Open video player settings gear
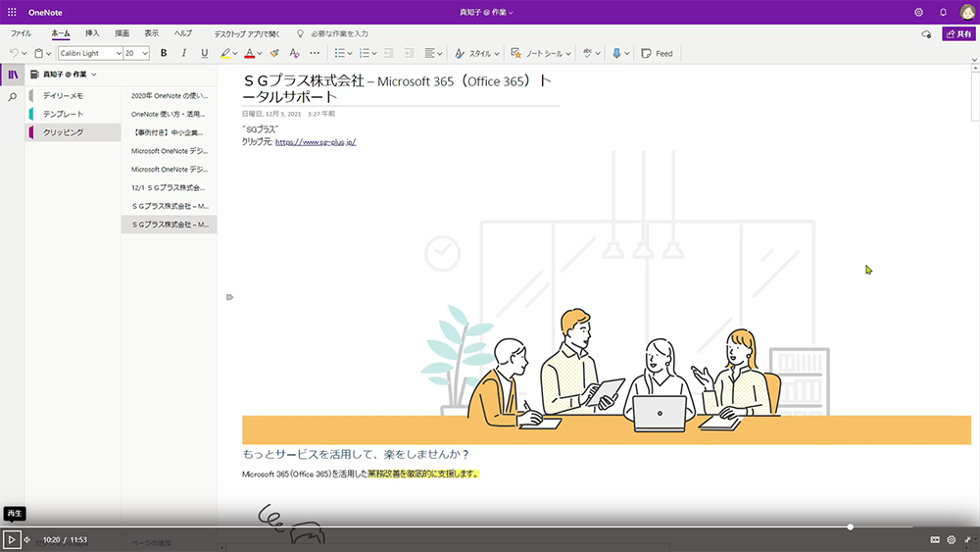 click(952, 539)
